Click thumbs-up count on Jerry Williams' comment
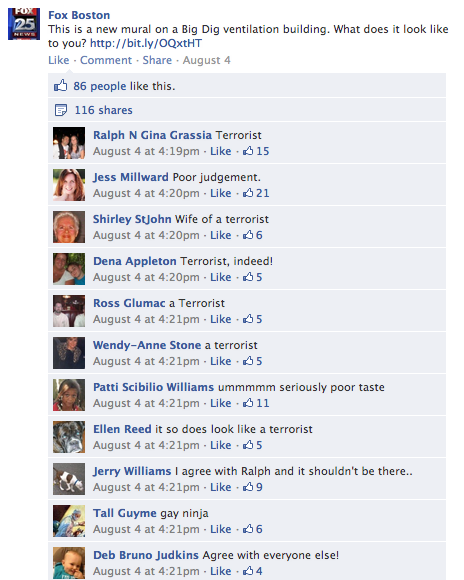Screen dimensions: 464x580 pyautogui.click(x=253, y=487)
